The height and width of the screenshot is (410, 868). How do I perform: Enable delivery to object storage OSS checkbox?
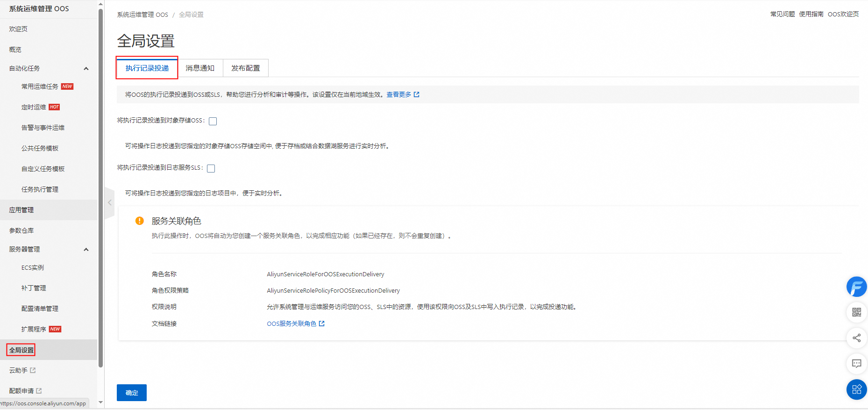click(x=213, y=122)
